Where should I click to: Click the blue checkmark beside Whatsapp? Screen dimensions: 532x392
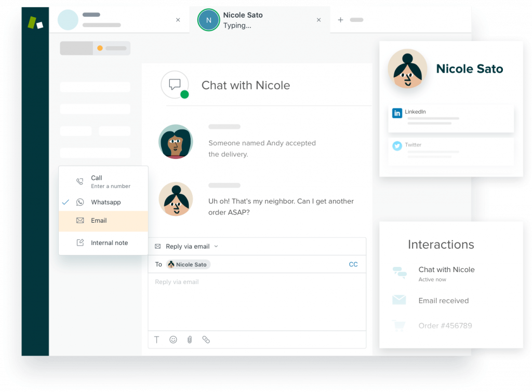66,202
